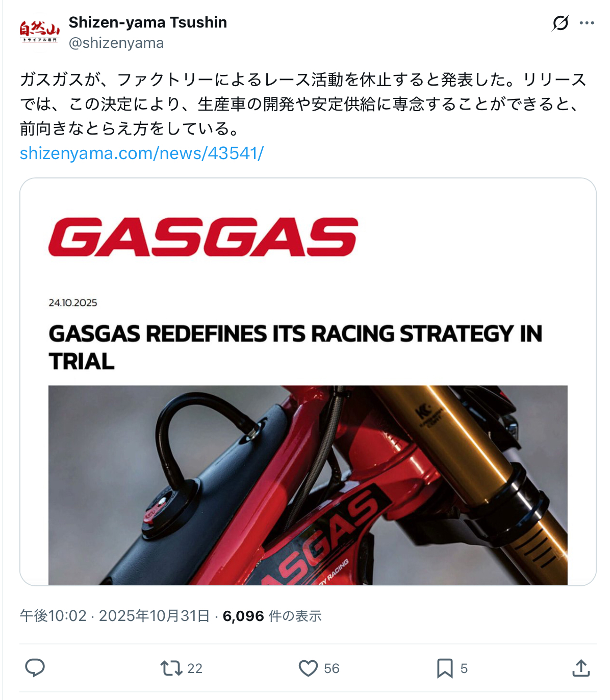Open the shizenyama.com/news/43541/ link
610x700 pixels.
pos(141,153)
